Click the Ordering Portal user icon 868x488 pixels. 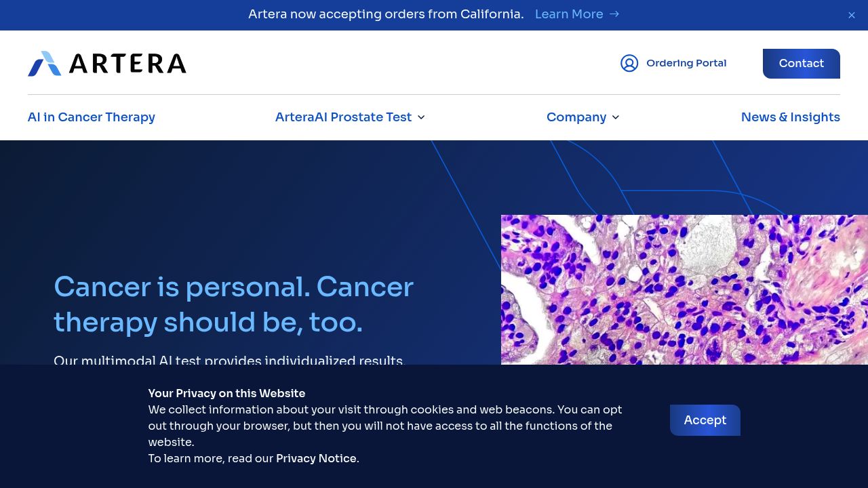tap(629, 63)
